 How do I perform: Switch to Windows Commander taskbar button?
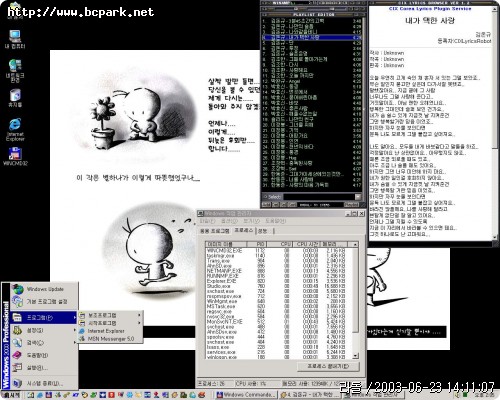(x=246, y=395)
